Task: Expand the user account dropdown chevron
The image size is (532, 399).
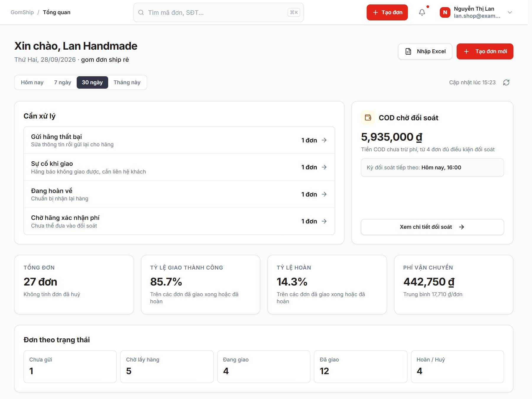Action: click(510, 12)
